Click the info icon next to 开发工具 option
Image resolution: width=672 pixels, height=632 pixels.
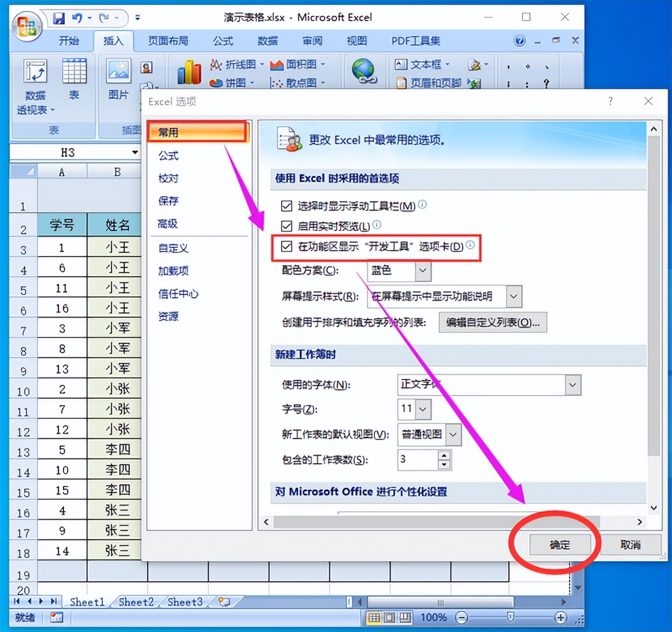coord(470,245)
